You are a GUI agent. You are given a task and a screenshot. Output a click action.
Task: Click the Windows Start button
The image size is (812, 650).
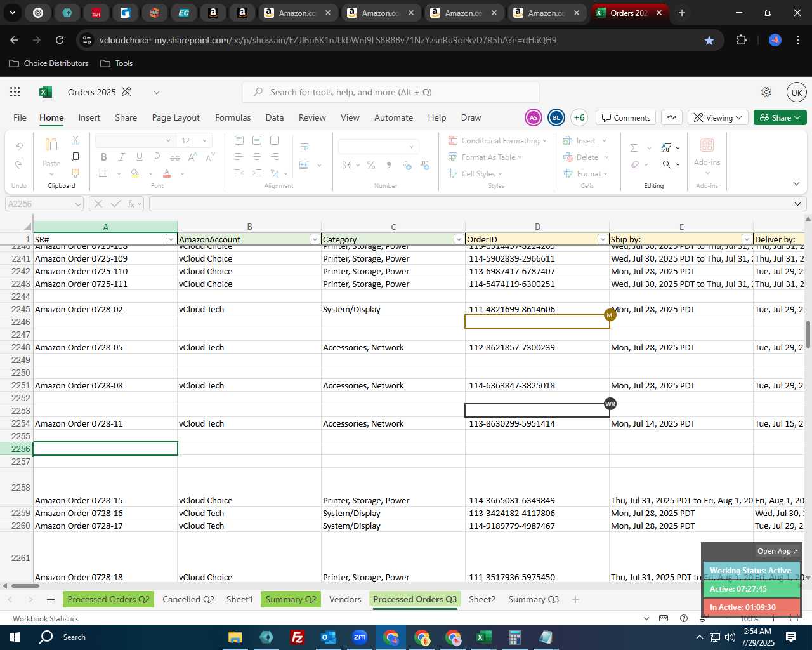15,637
